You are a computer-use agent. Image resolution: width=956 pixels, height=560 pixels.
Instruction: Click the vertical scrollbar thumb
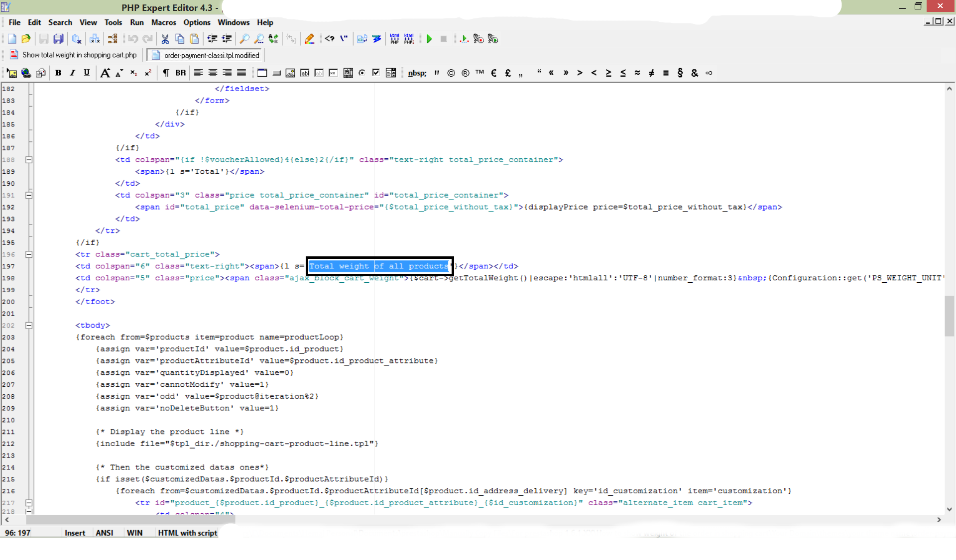(x=949, y=316)
